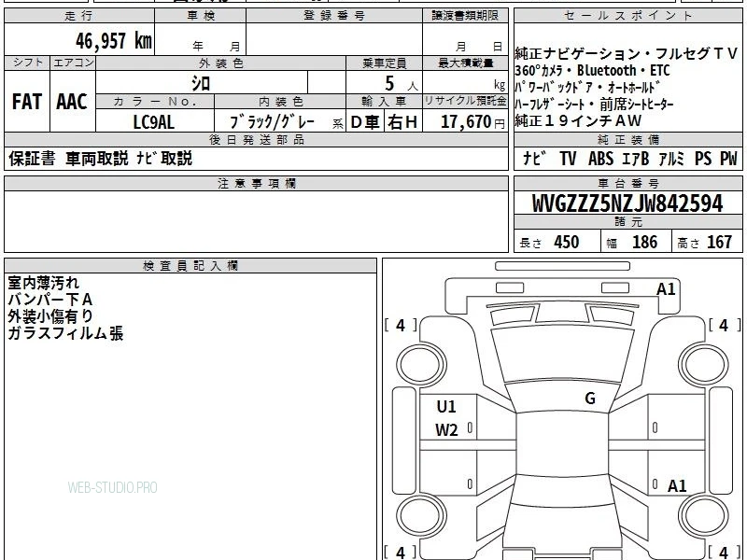Select interior color ブラック/グレー
The height and width of the screenshot is (560, 747).
click(x=272, y=122)
